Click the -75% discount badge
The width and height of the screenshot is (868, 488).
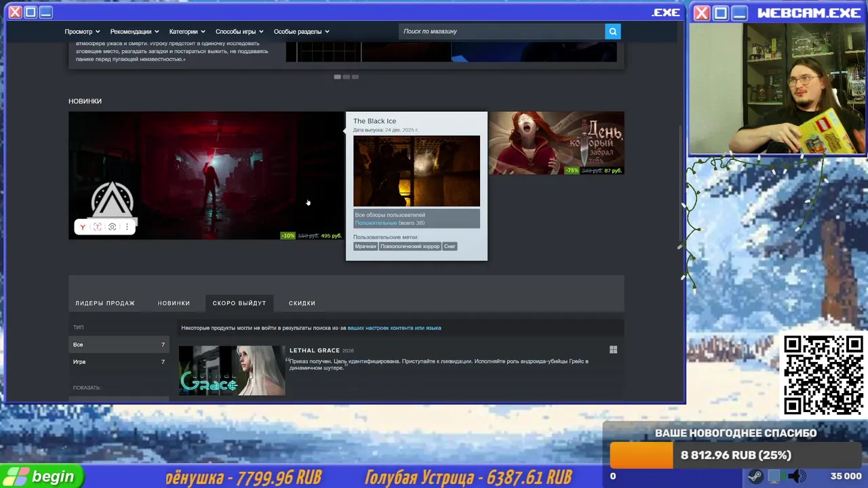click(x=572, y=171)
